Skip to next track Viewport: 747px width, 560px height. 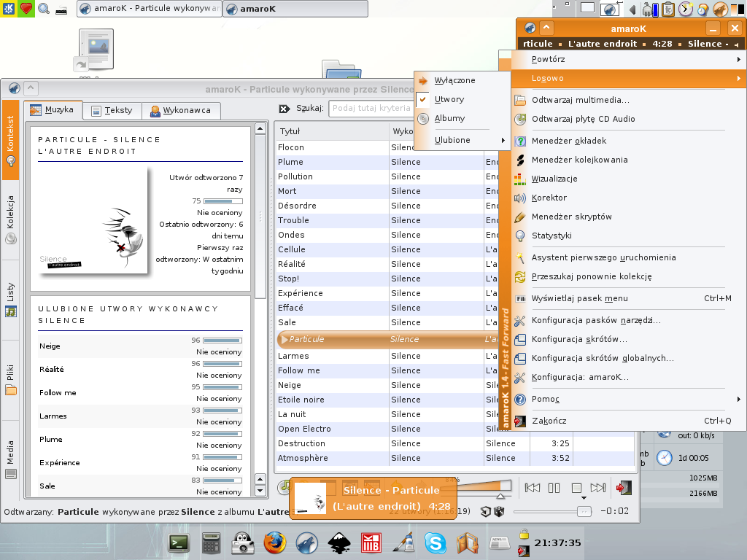pos(598,488)
